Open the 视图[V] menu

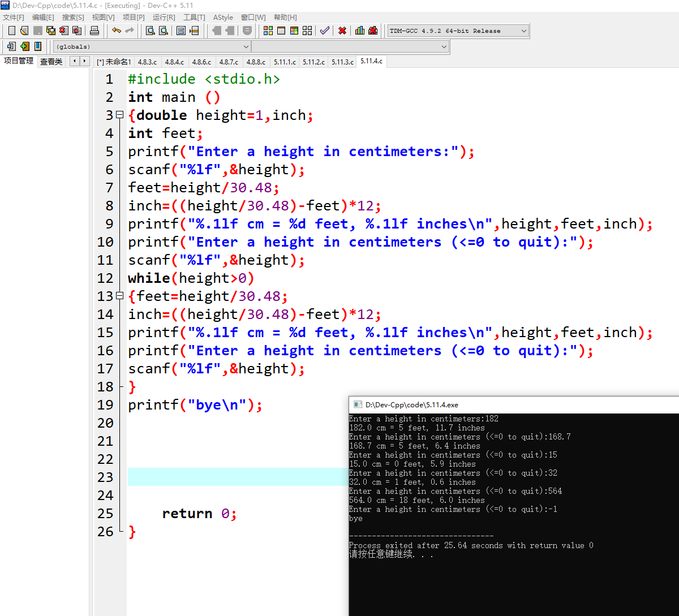click(103, 17)
